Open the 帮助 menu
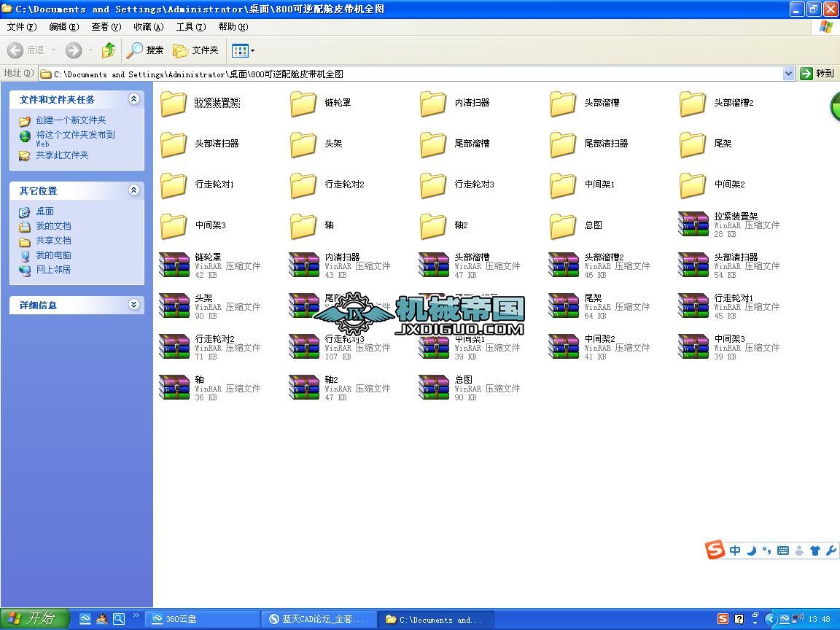The width and height of the screenshot is (840, 630). tap(233, 27)
